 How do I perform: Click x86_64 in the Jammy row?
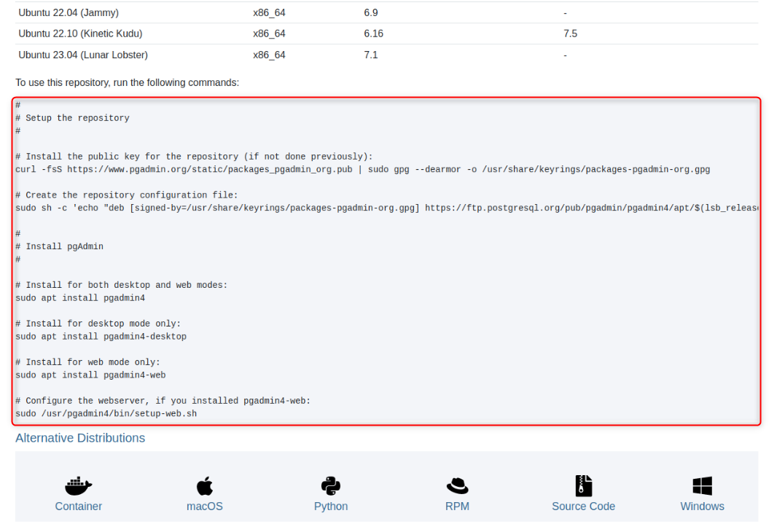tap(269, 13)
